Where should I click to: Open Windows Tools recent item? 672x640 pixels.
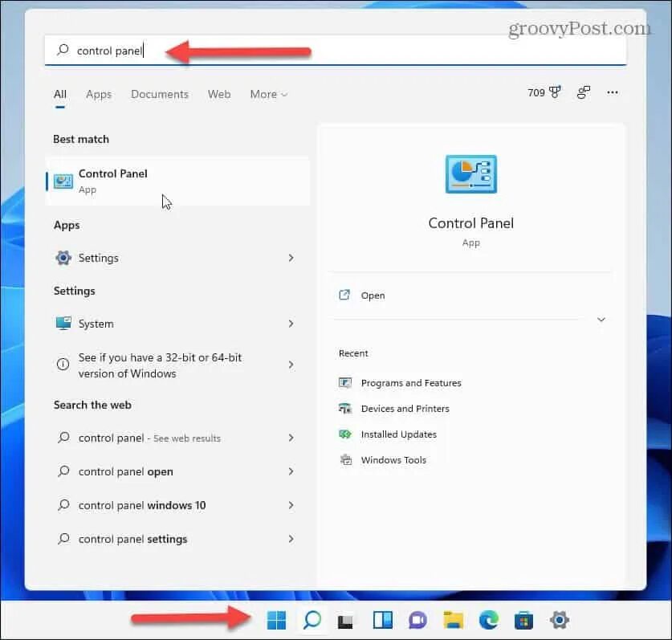point(393,460)
